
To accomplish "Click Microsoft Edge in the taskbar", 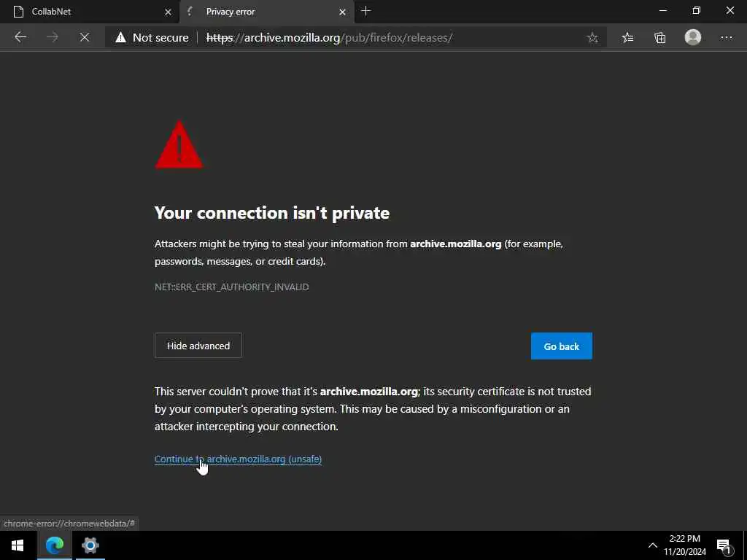I will [x=54, y=545].
